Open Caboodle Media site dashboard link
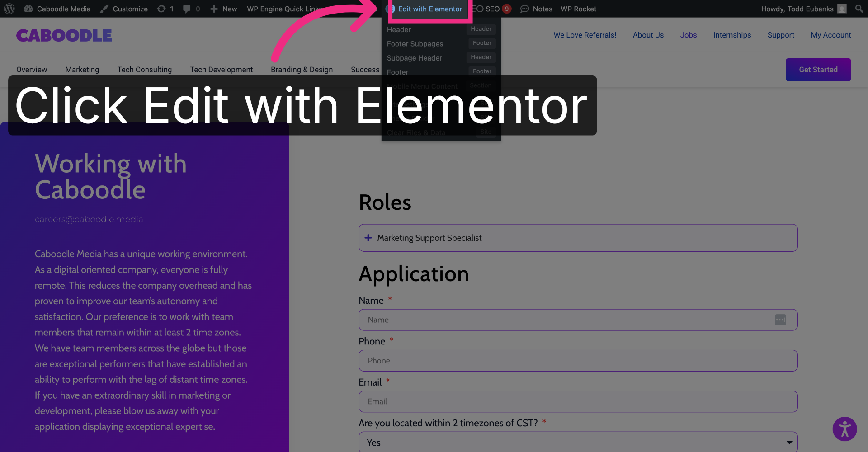 [x=57, y=9]
